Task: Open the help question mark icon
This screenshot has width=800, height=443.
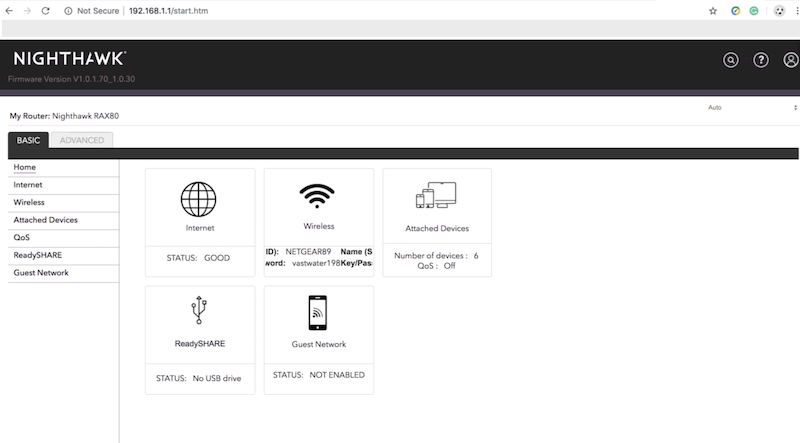Action: 761,60
